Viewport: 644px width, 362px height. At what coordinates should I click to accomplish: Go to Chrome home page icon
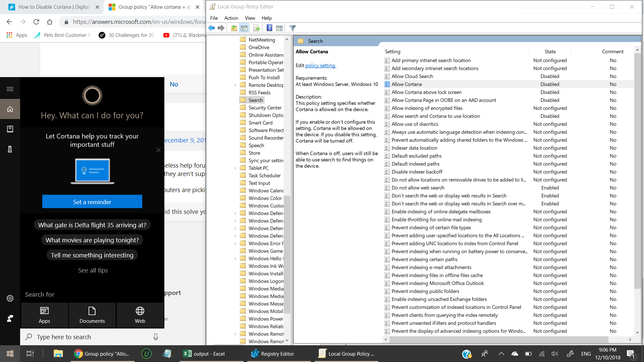[x=50, y=22]
